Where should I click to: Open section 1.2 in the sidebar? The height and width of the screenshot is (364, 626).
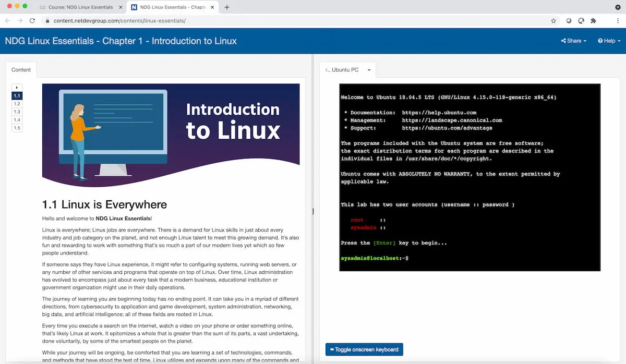[17, 103]
